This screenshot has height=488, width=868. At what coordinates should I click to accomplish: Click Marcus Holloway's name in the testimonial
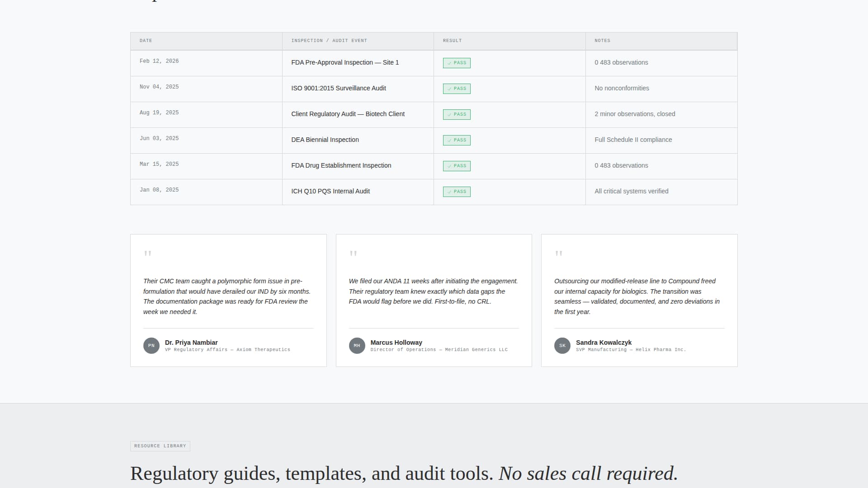click(396, 343)
